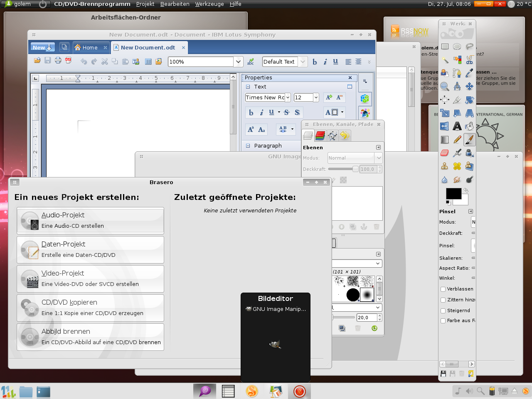Enable the Verblassen option for the brush

tap(443, 289)
